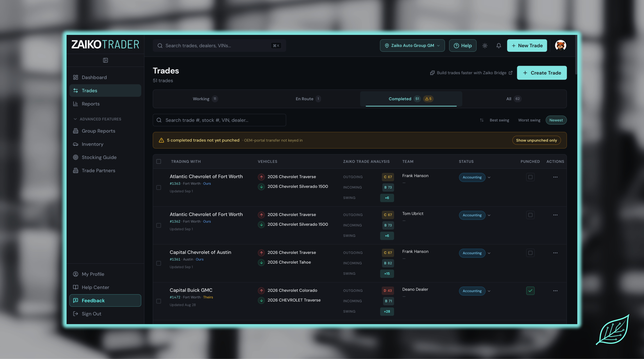
Task: Open Dashboard in the sidebar
Action: pyautogui.click(x=105, y=77)
